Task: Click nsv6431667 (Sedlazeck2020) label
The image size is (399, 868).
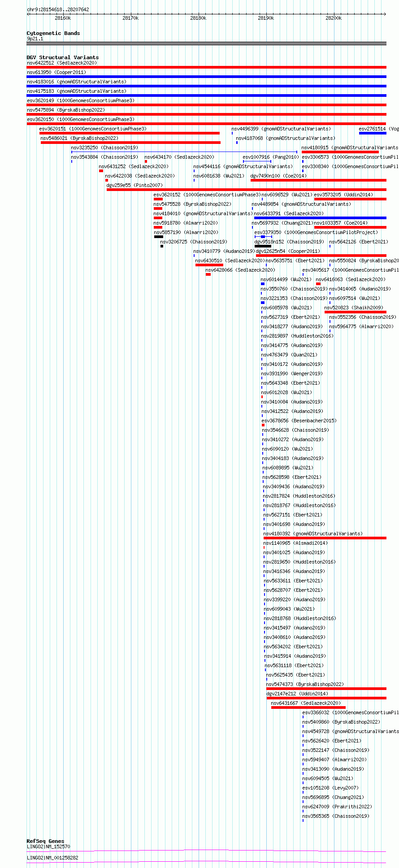Action: click(306, 703)
